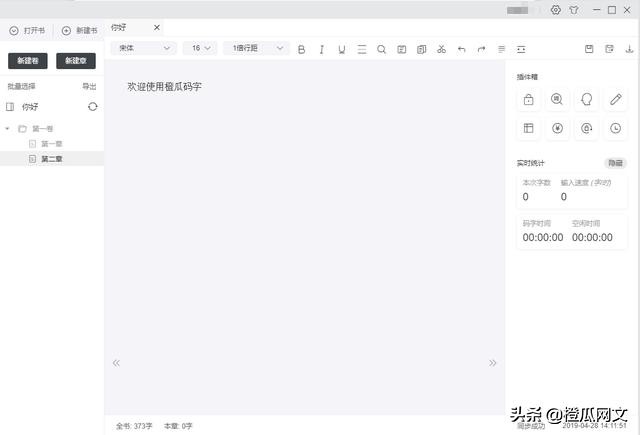
Task: Open the search magnifier tool in toolbar
Action: [382, 49]
